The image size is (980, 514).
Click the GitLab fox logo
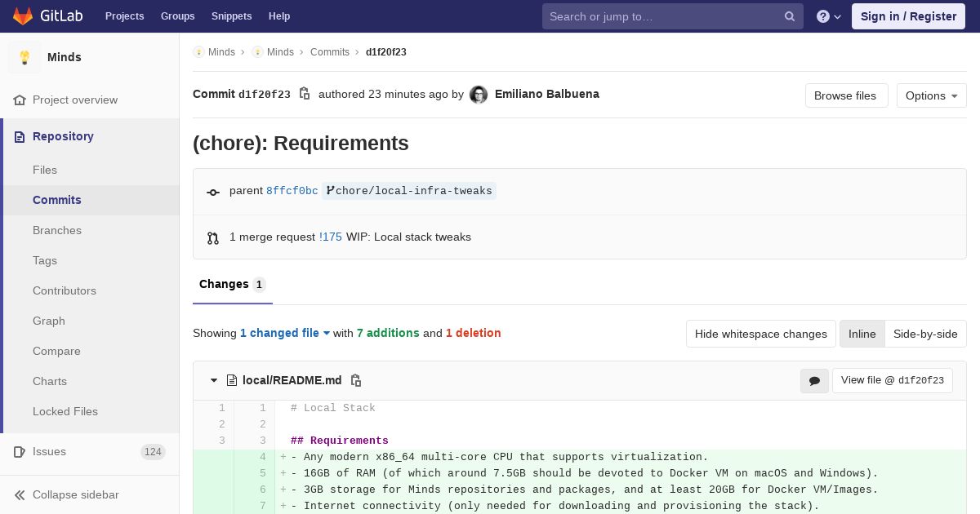23,16
